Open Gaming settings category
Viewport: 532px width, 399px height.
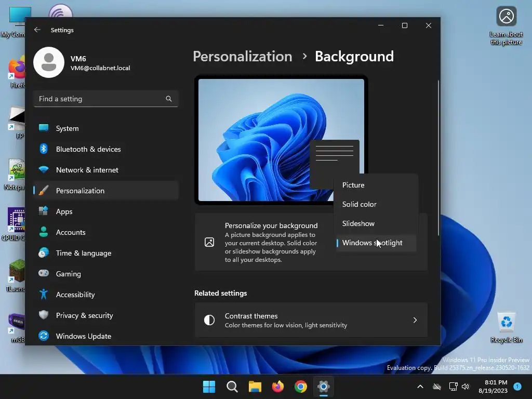coord(106,273)
